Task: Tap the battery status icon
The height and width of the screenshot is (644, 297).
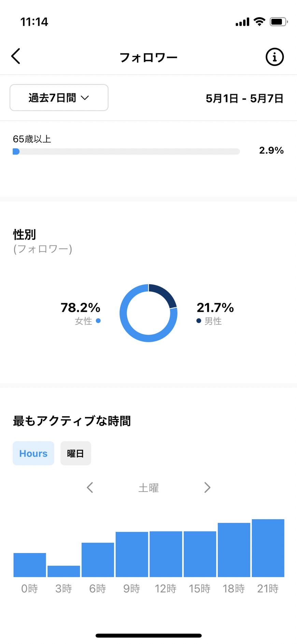Action: 279,22
